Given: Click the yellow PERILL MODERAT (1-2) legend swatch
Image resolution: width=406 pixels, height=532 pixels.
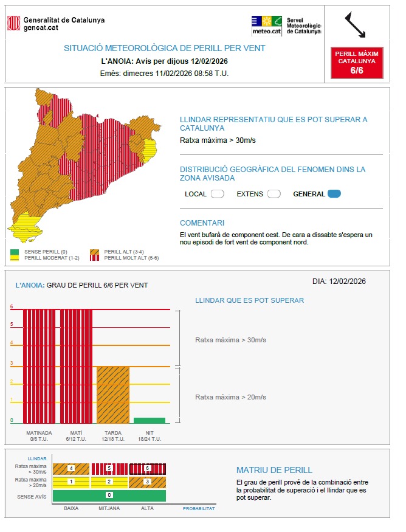Looking at the screenshot, I should tap(15, 258).
